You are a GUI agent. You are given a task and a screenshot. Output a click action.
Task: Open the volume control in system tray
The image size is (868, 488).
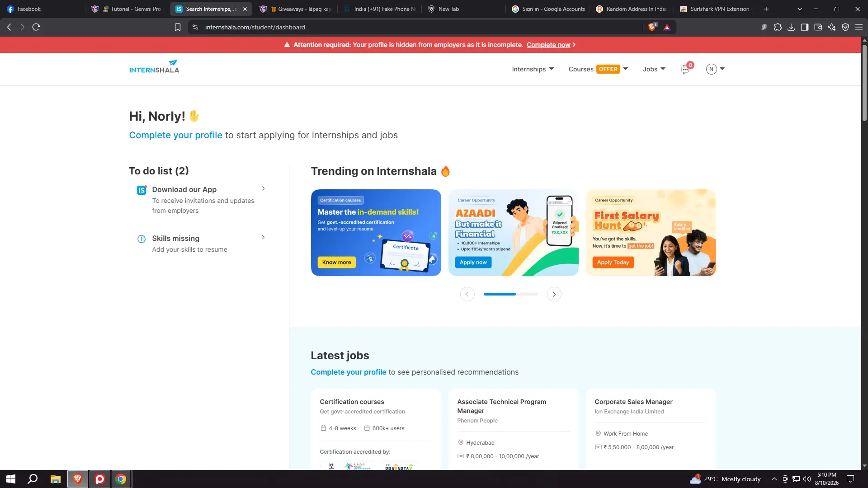pos(807,479)
